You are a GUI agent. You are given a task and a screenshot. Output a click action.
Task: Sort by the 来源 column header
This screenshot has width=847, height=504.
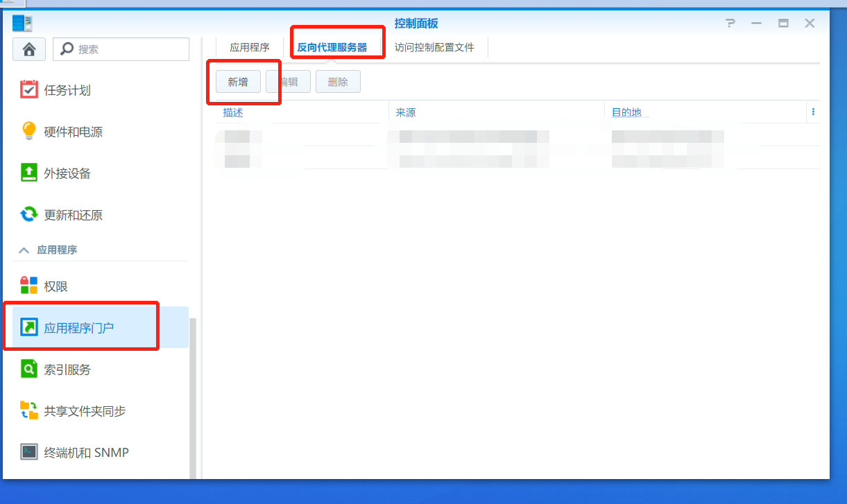coord(406,112)
